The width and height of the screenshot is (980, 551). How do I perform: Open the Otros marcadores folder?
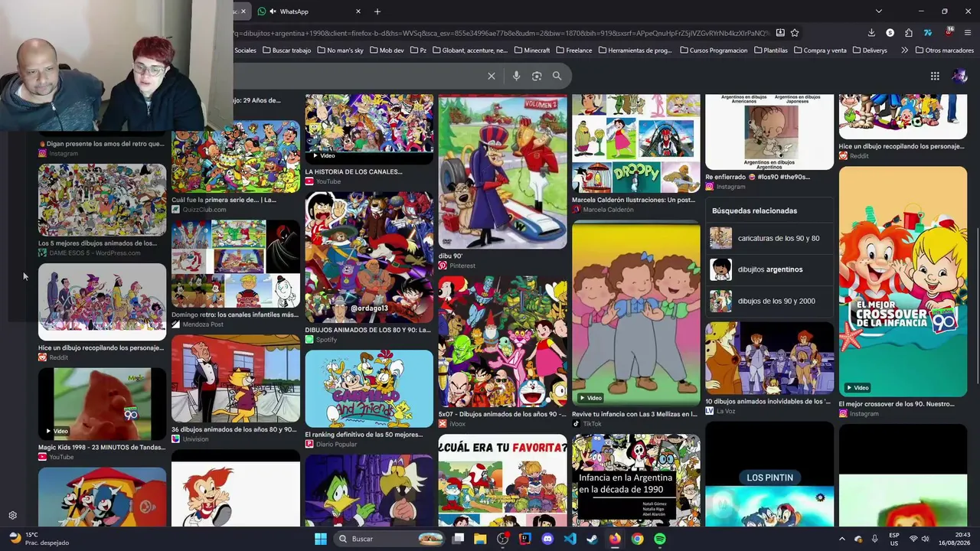(x=944, y=51)
